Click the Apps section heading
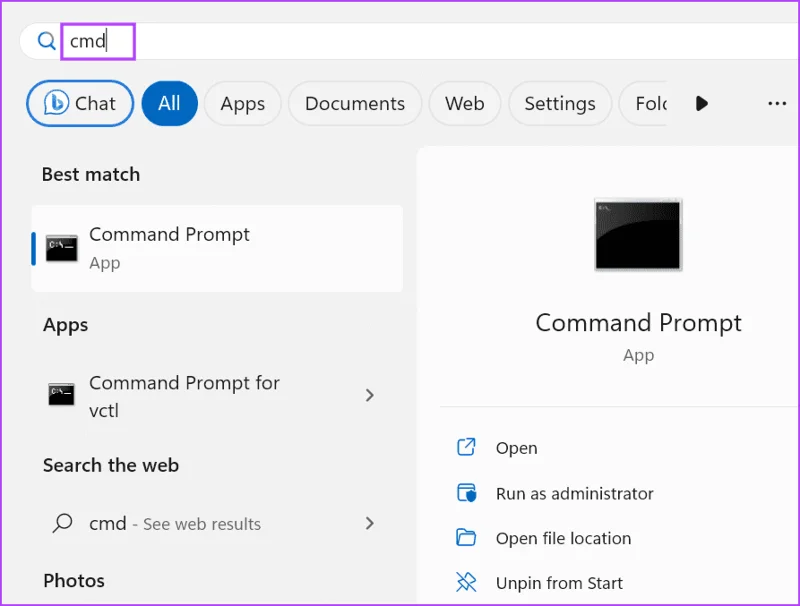Viewport: 800px width, 606px height. 65,325
